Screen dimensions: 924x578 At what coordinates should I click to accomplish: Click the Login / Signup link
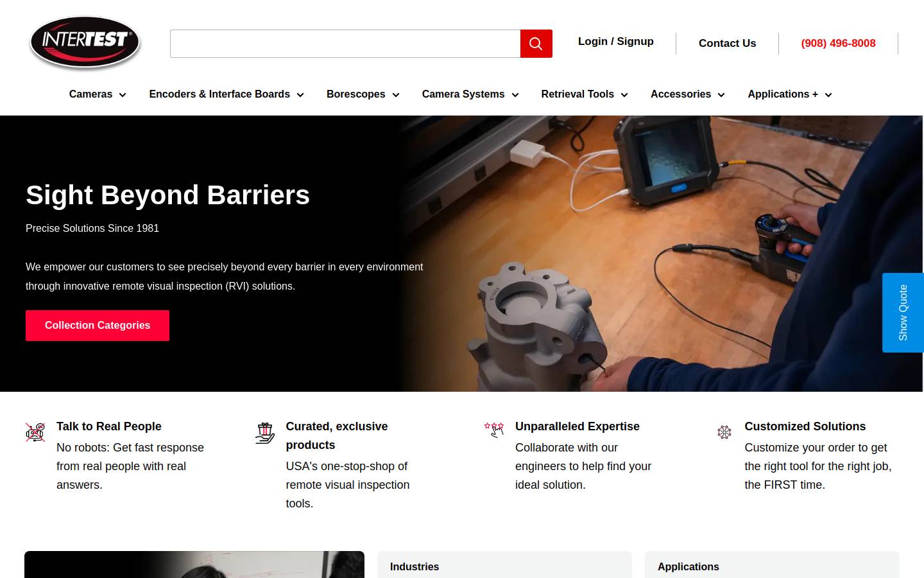[616, 41]
